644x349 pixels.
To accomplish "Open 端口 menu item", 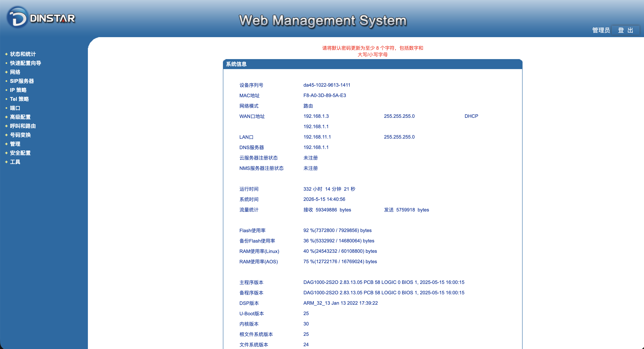I will tap(15, 108).
